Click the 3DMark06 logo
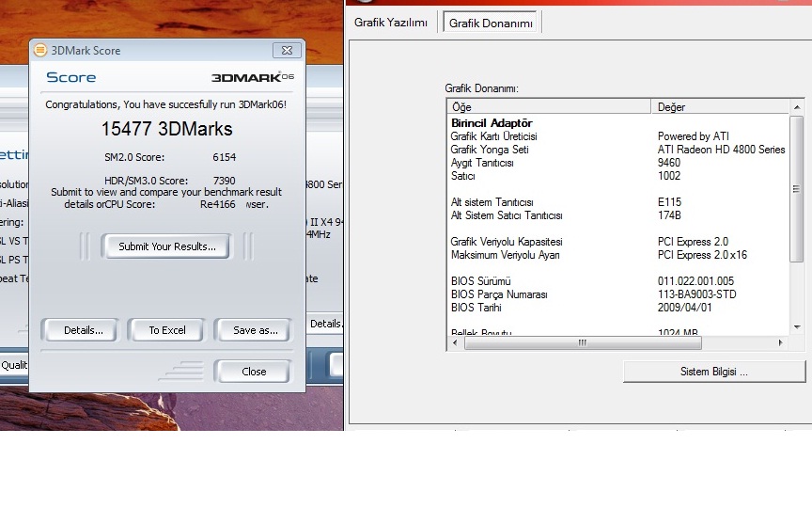The height and width of the screenshot is (508, 812). click(x=253, y=77)
